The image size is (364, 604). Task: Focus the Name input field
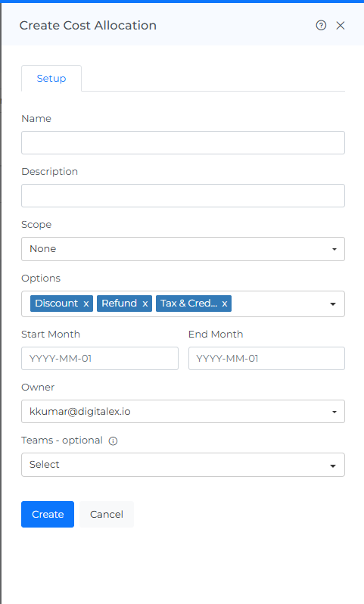point(183,142)
